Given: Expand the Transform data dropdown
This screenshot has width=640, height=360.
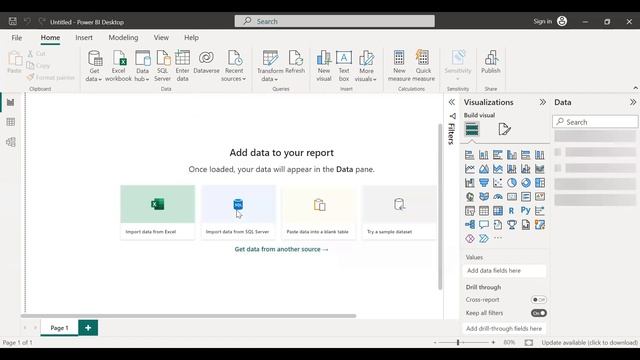Looking at the screenshot, I should pyautogui.click(x=270, y=66).
